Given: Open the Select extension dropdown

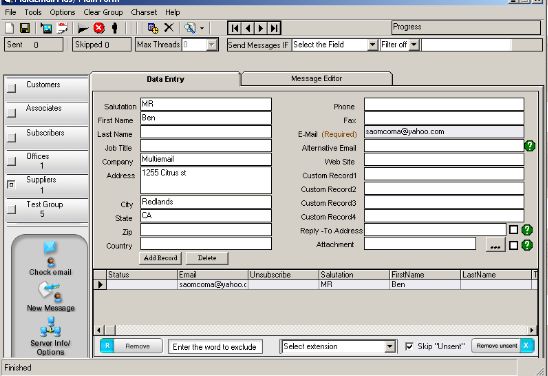Looking at the screenshot, I should click(390, 347).
